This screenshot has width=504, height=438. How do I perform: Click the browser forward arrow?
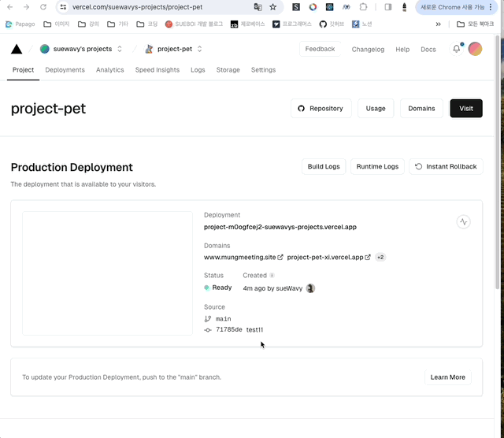pos(26,7)
